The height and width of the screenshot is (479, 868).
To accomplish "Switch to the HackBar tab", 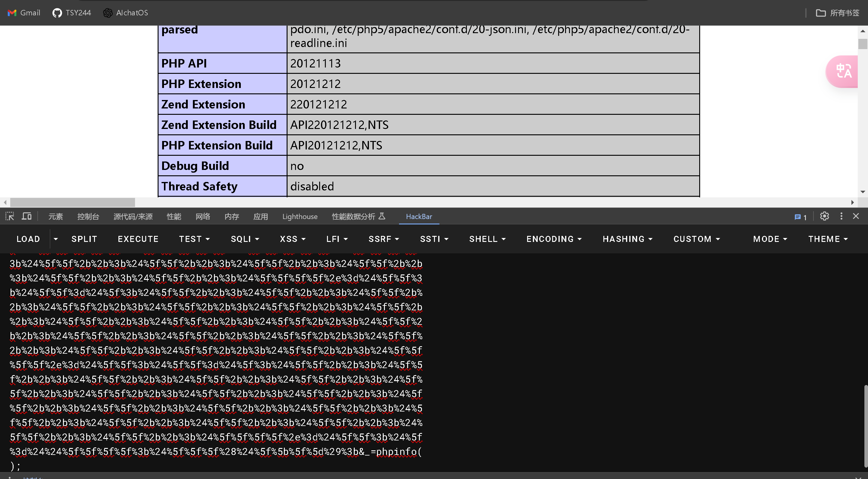I will coord(419,217).
